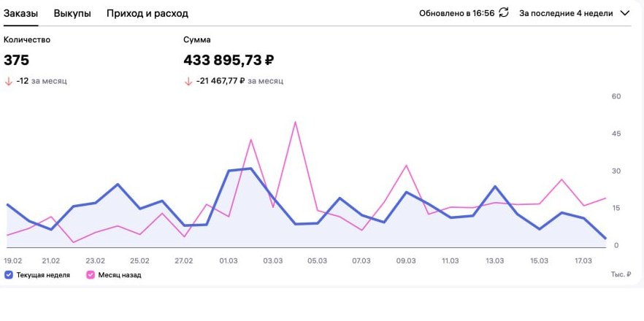Uncheck the Месяц назад checkbox
This screenshot has width=644, height=321.
[x=90, y=275]
